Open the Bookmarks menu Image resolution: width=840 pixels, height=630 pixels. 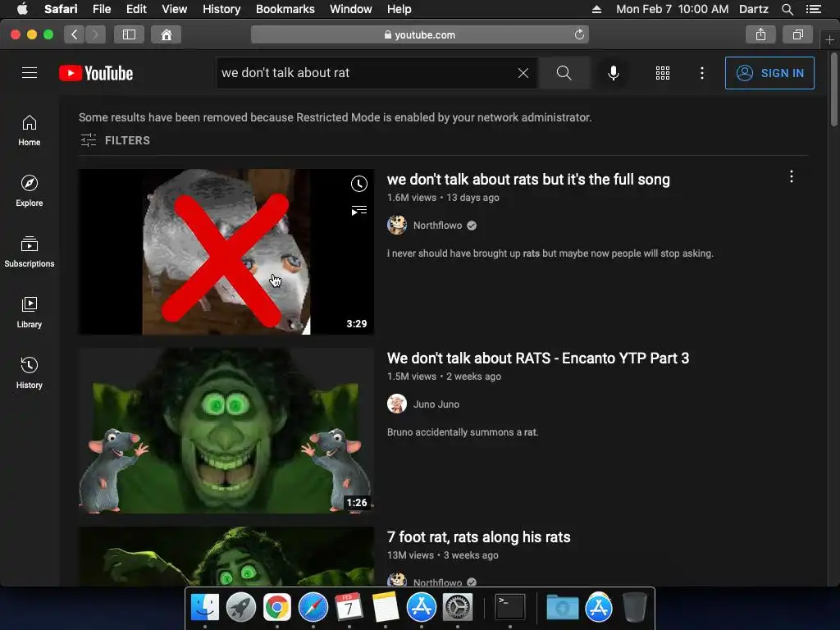click(285, 9)
